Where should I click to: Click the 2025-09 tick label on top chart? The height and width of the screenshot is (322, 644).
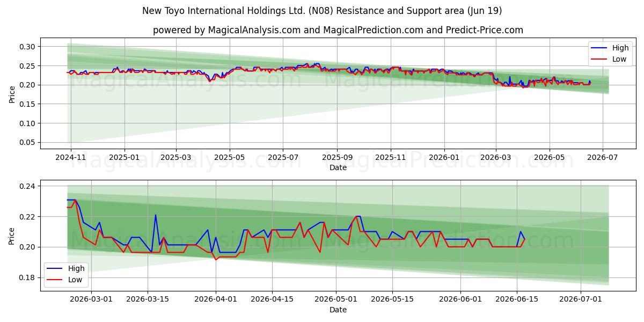338,158
